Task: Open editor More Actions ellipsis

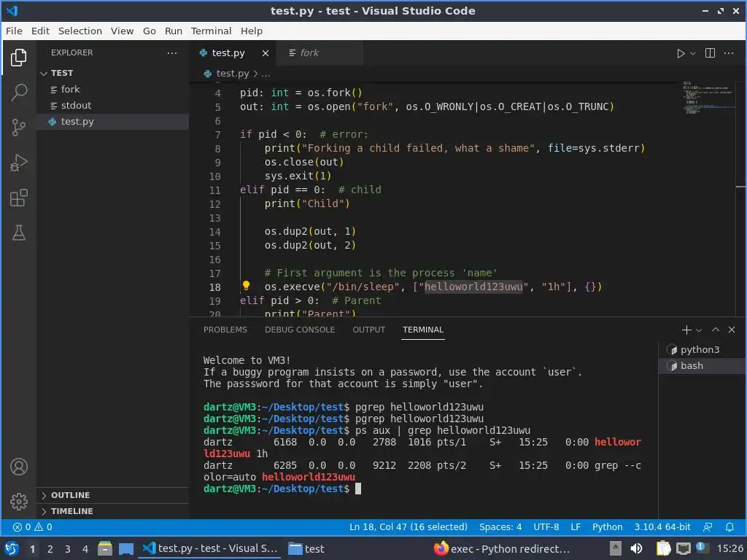Action: [x=729, y=52]
